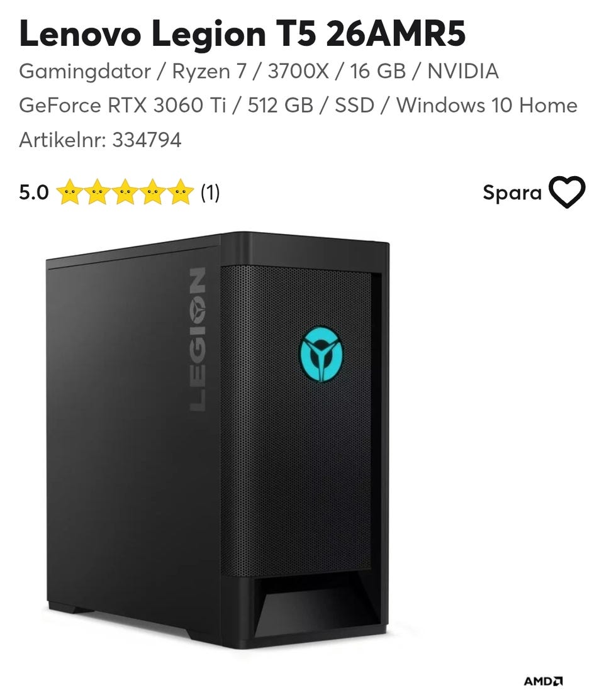Open the review count (1)

210,192
